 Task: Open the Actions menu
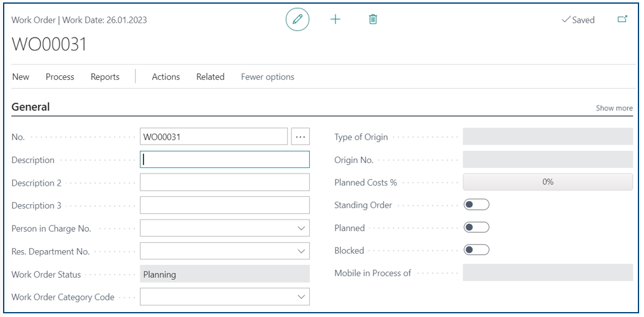[x=166, y=77]
